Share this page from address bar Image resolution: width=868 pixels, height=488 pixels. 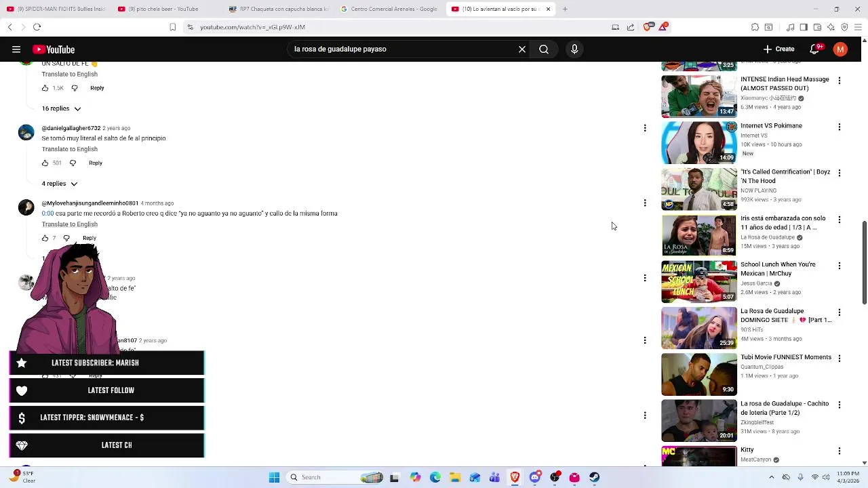631,27
